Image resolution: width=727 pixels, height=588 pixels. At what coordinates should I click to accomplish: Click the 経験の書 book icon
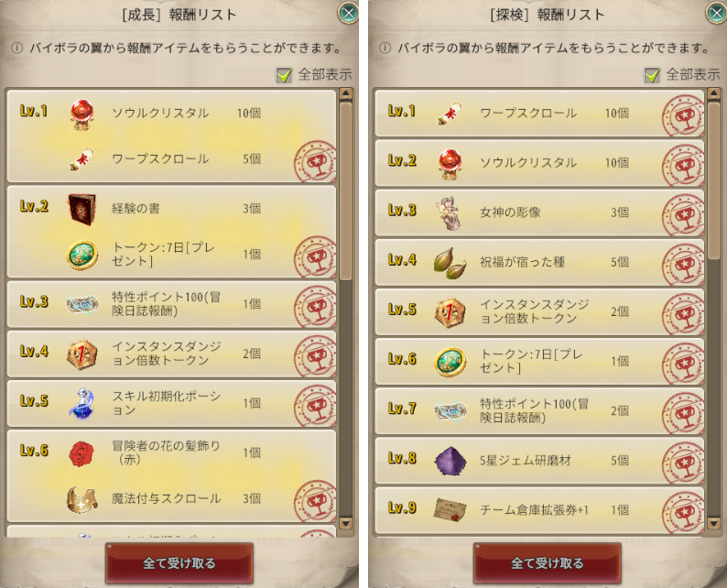[82, 209]
